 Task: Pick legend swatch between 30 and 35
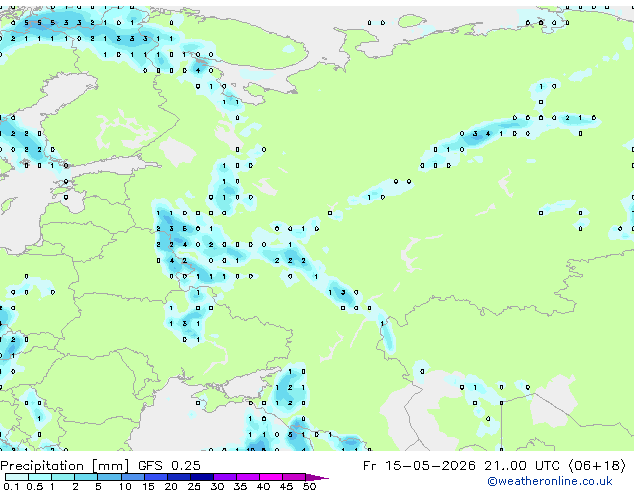point(225,477)
